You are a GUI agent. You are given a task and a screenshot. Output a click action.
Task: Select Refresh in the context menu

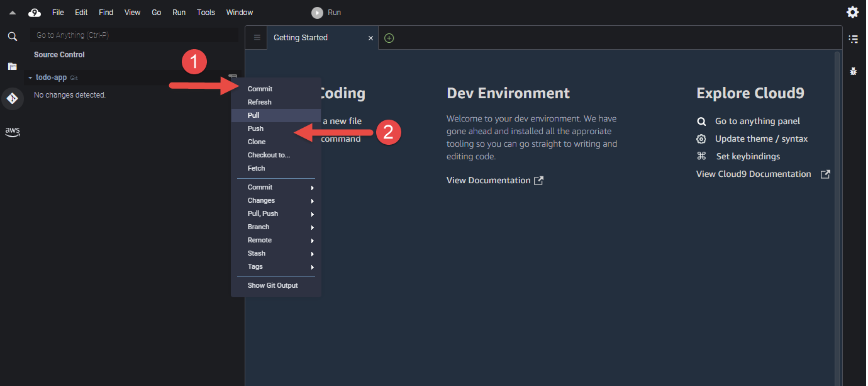point(276,103)
